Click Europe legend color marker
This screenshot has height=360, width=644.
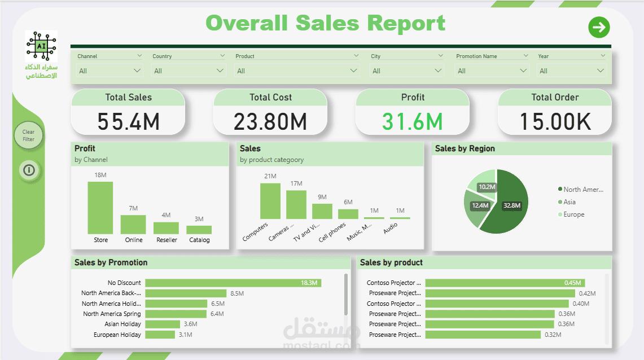point(560,214)
